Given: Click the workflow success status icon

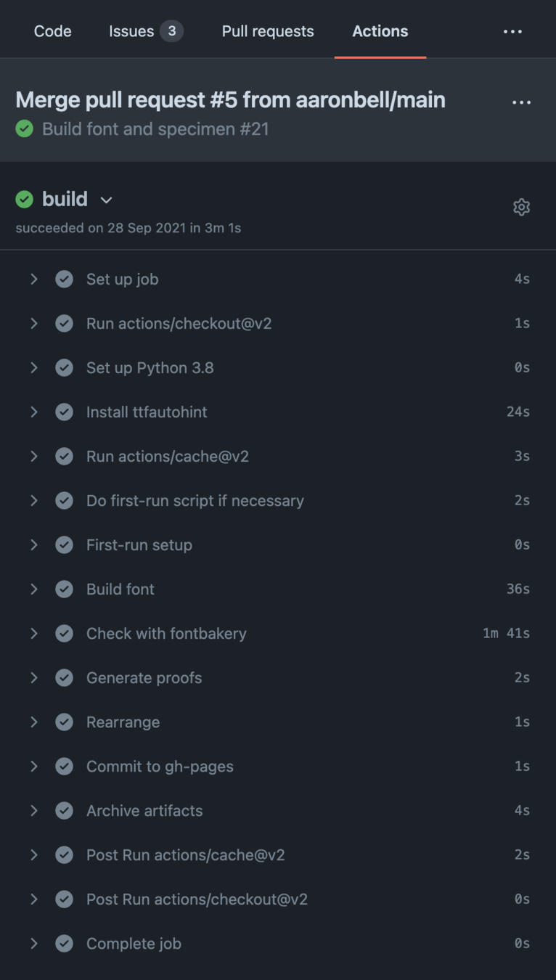Looking at the screenshot, I should pos(25,129).
